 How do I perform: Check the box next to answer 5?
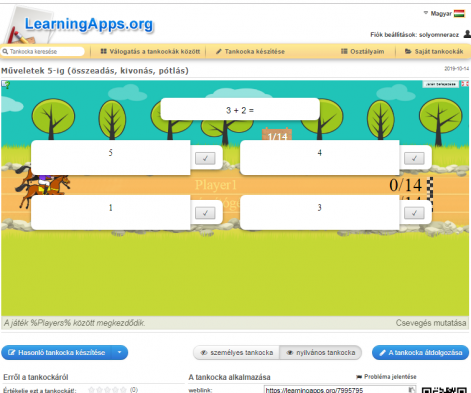click(x=205, y=158)
